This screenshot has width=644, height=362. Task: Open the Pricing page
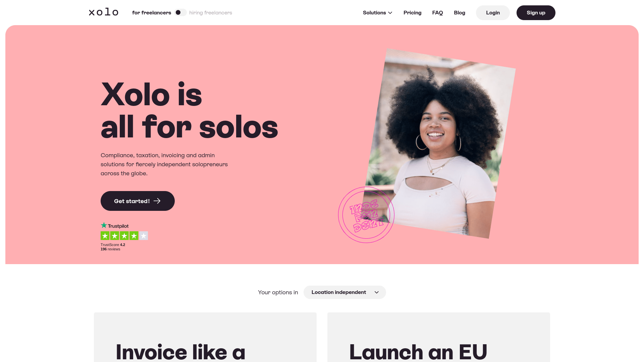click(x=412, y=13)
